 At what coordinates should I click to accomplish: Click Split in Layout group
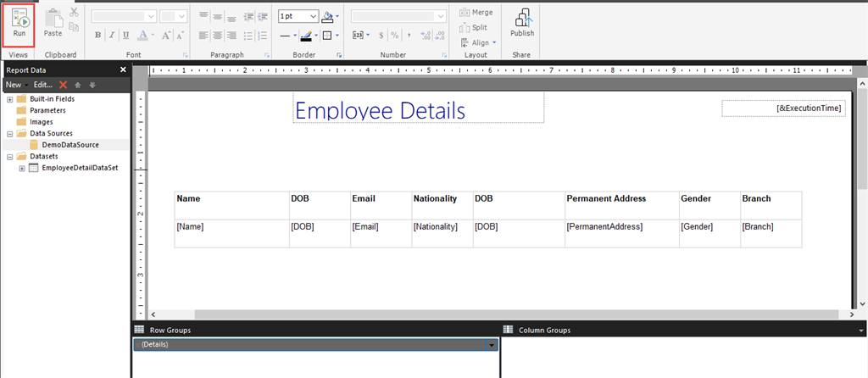(x=474, y=27)
